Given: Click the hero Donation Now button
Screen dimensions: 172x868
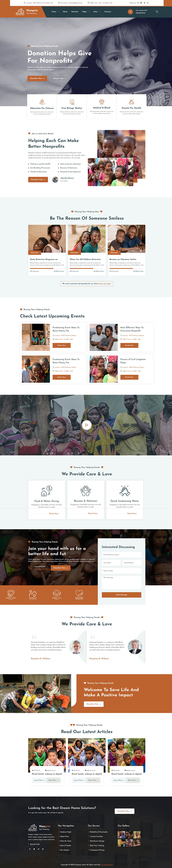Looking at the screenshot, I should coord(37,78).
